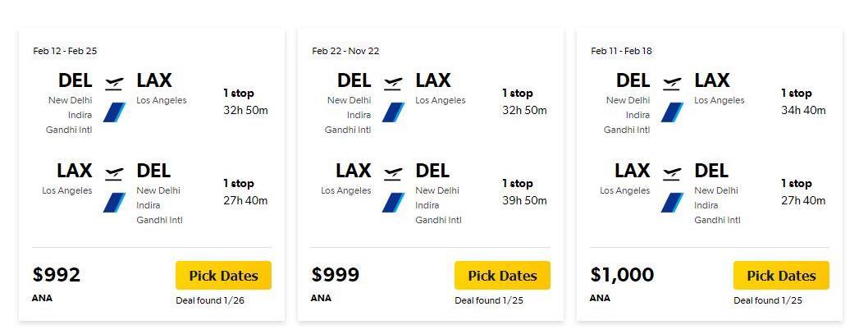Click the $999 price
The image size is (868, 334).
[x=336, y=275]
